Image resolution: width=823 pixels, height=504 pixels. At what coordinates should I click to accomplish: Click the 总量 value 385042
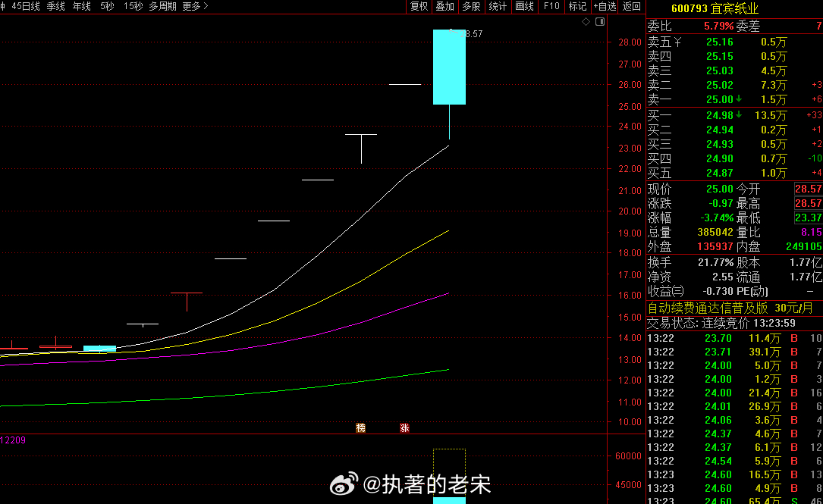[x=715, y=232]
